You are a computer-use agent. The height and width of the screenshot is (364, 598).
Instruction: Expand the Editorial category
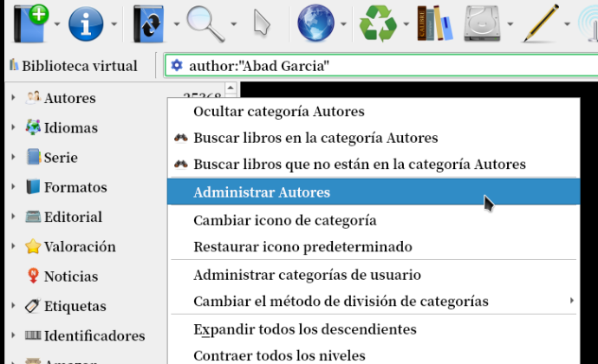(13, 217)
